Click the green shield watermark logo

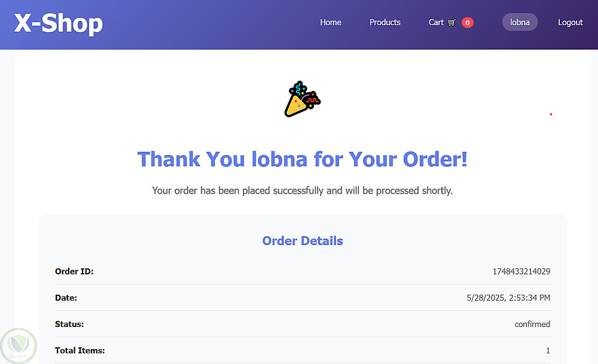point(19,345)
